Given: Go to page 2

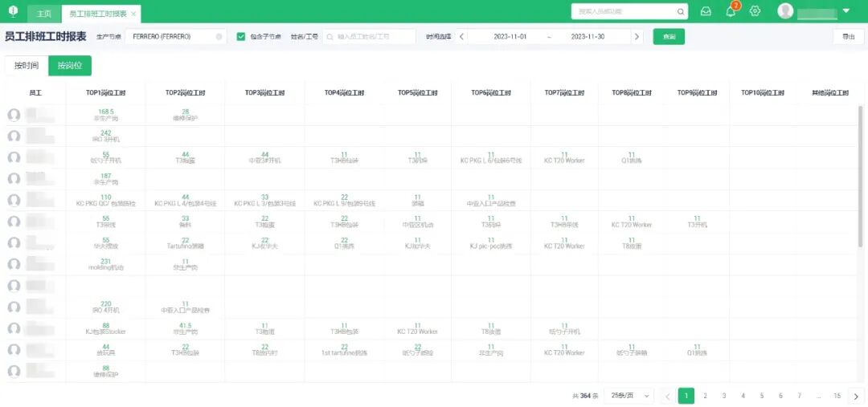Looking at the screenshot, I should [706, 396].
